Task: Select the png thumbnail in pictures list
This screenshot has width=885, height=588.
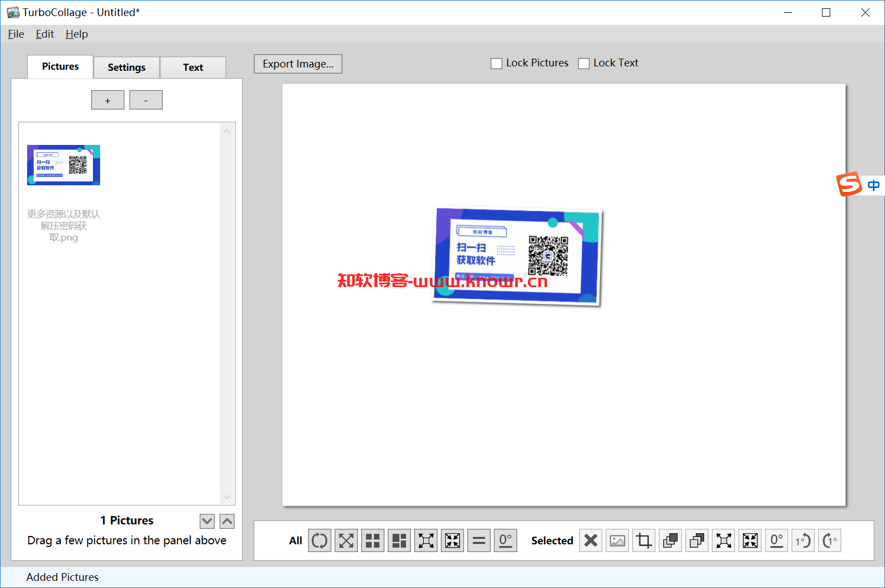Action: pyautogui.click(x=64, y=165)
